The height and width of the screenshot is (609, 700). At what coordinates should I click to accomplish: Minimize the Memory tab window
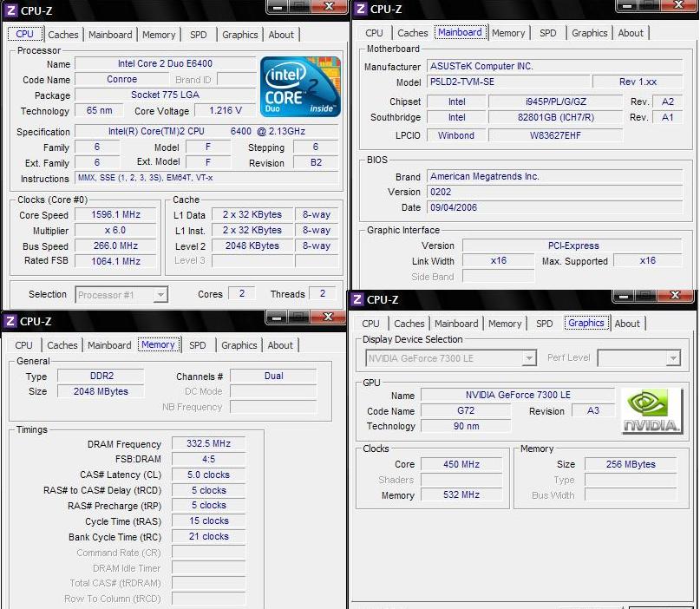(277, 318)
